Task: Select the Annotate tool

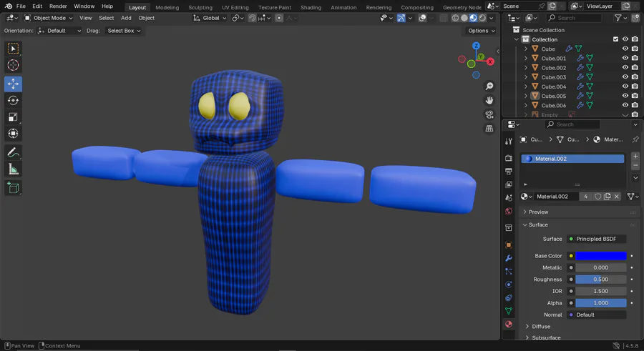Action: coord(13,152)
